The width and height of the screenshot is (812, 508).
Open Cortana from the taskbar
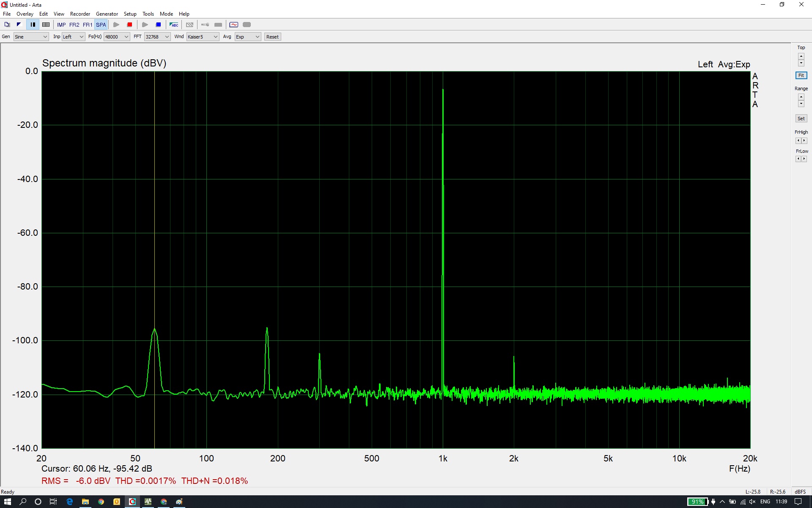38,502
